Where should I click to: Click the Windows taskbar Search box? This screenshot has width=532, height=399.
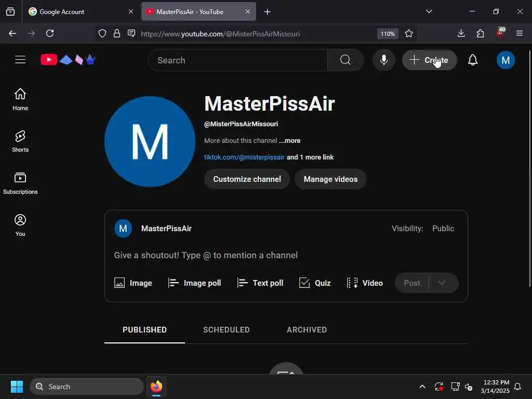tap(87, 387)
